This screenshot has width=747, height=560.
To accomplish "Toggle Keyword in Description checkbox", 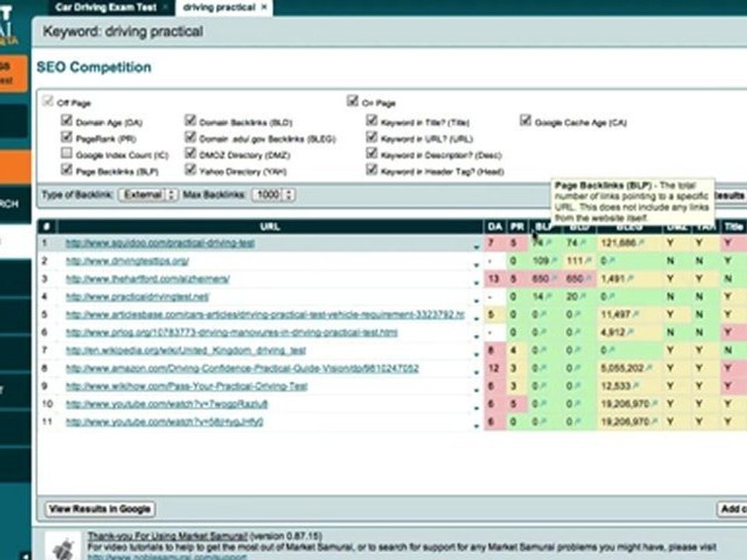I will (372, 153).
